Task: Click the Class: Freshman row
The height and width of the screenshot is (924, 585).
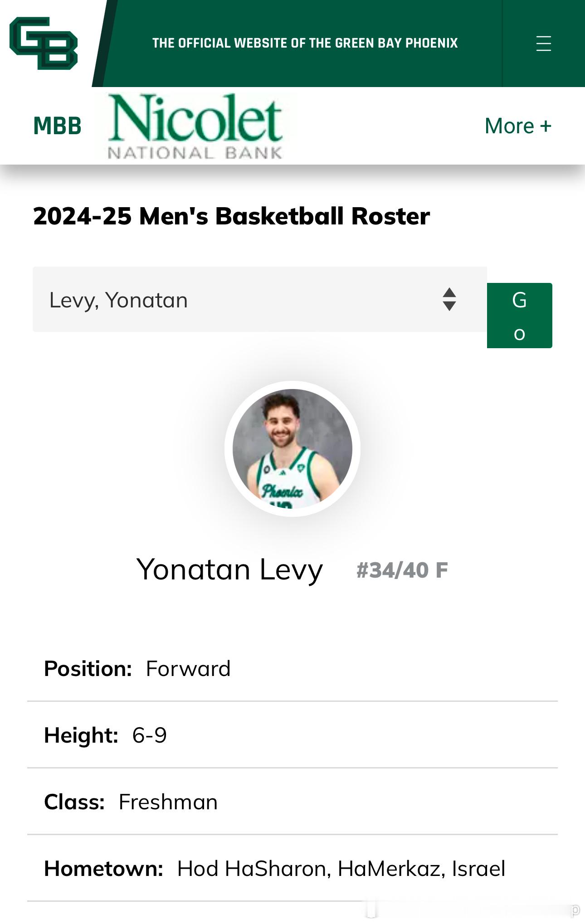Action: click(x=292, y=802)
